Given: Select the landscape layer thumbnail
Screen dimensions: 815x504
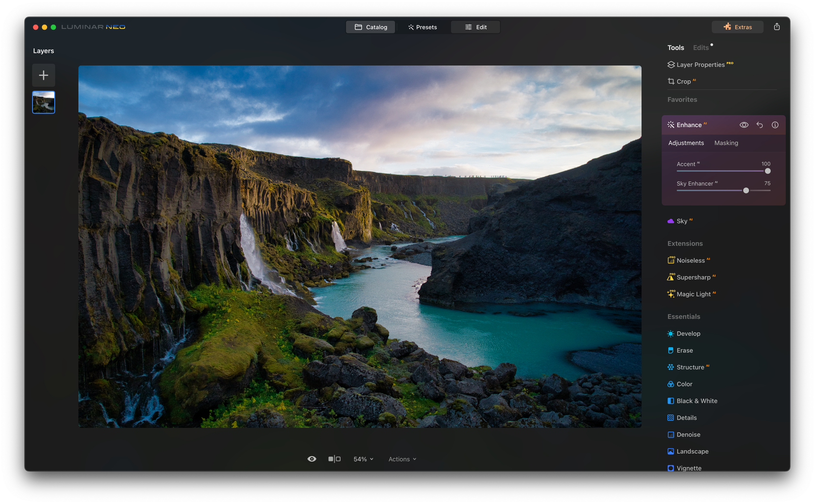Looking at the screenshot, I should (44, 102).
